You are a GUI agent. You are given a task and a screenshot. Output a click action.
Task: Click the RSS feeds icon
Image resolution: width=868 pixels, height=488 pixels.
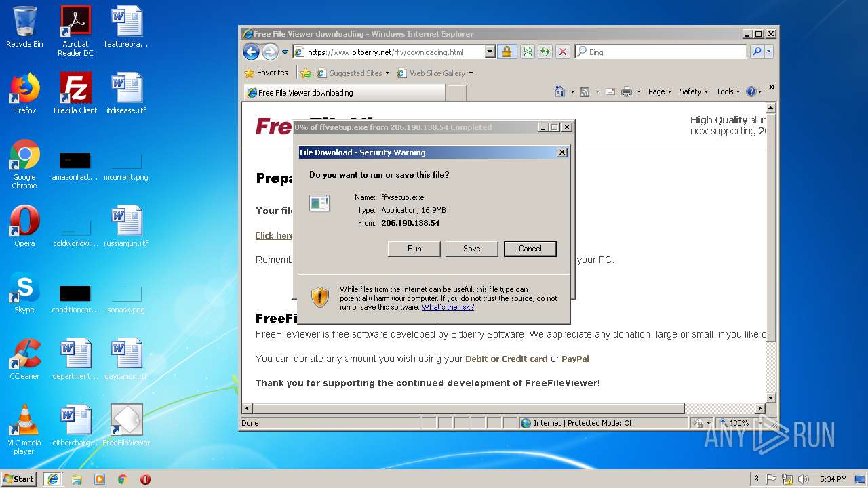click(585, 91)
